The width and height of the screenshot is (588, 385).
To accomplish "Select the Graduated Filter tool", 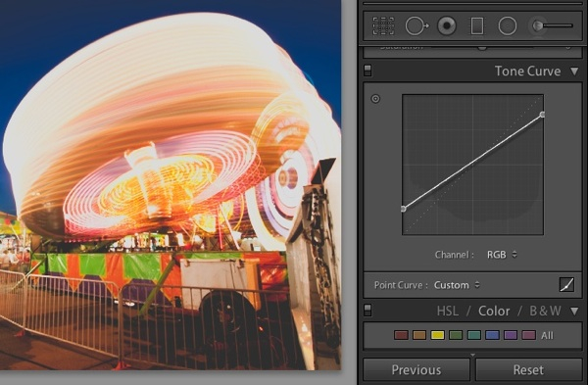I will [477, 25].
